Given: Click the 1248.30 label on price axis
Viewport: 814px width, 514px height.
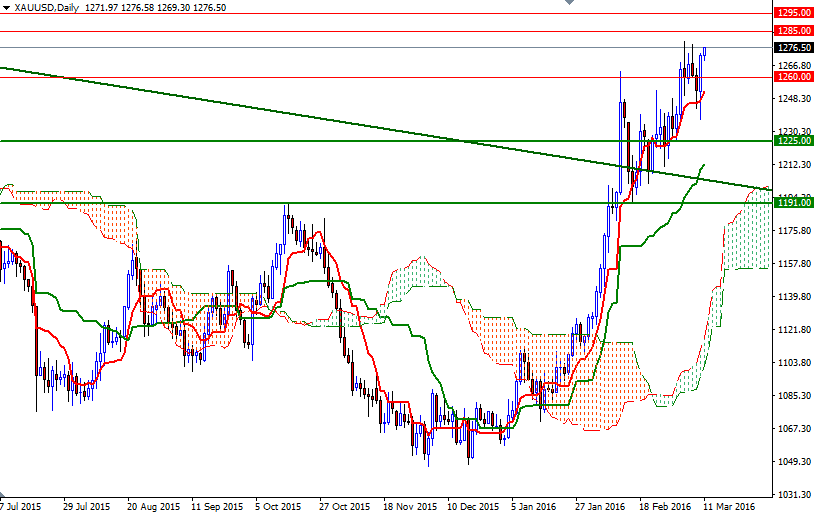Looking at the screenshot, I should (x=791, y=98).
